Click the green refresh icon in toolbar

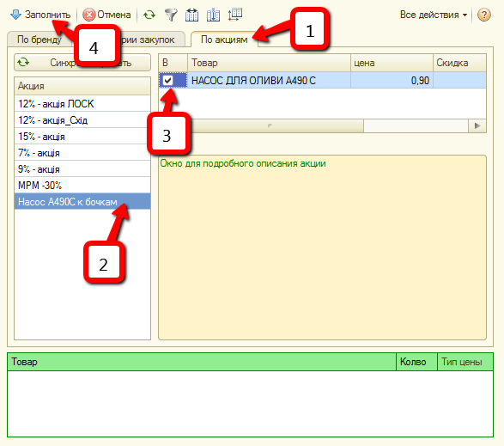(x=149, y=15)
